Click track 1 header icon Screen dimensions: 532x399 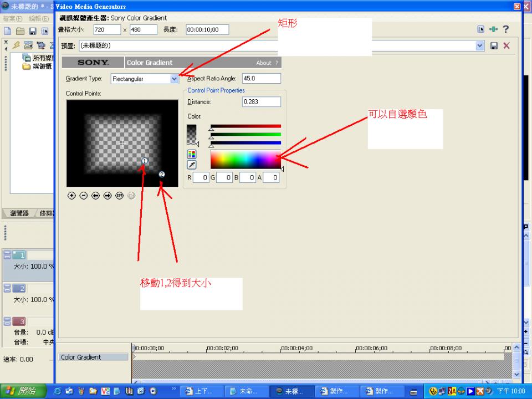19,255
